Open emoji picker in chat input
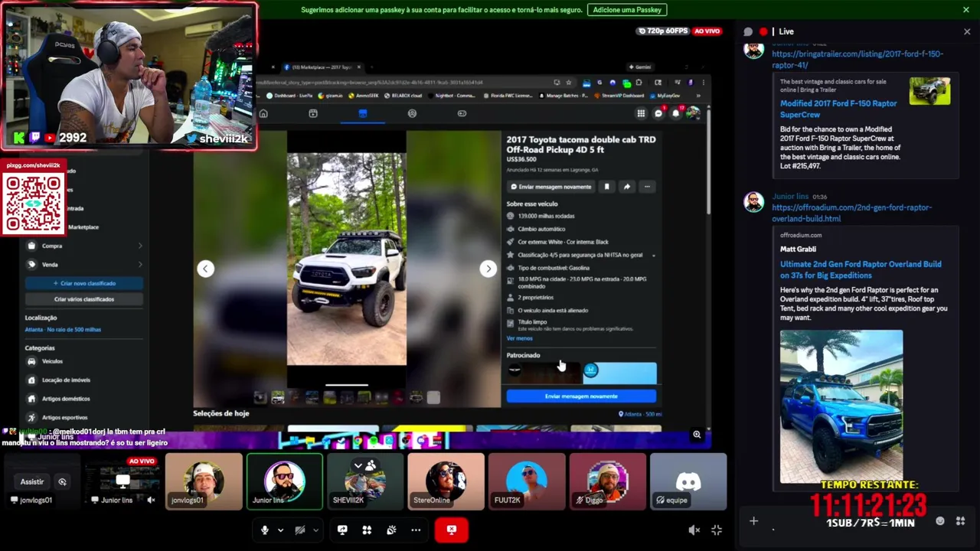 [940, 521]
